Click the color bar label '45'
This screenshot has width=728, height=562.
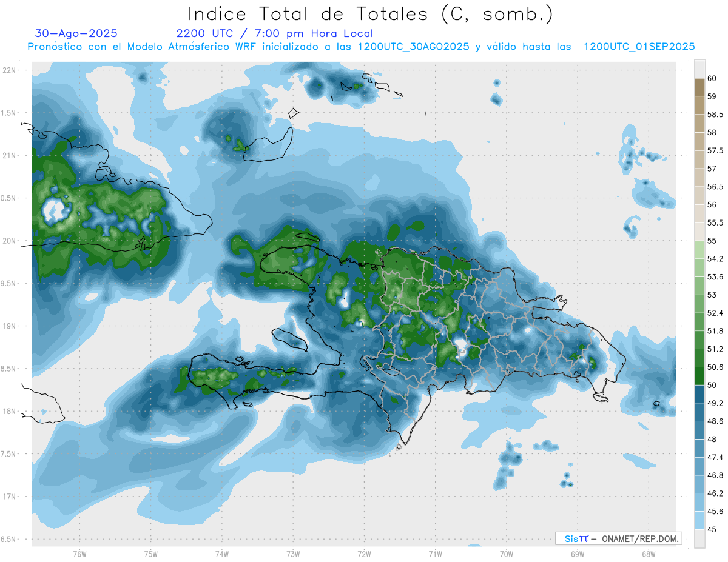712,529
